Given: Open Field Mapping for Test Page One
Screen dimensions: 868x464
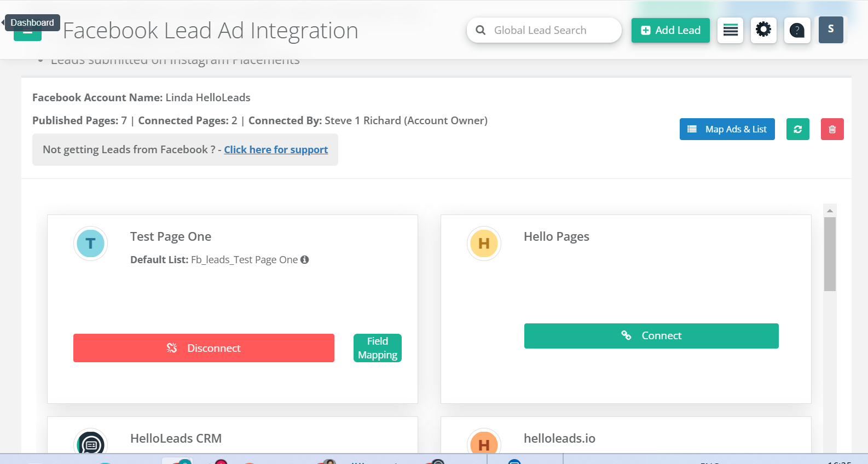Looking at the screenshot, I should 378,348.
